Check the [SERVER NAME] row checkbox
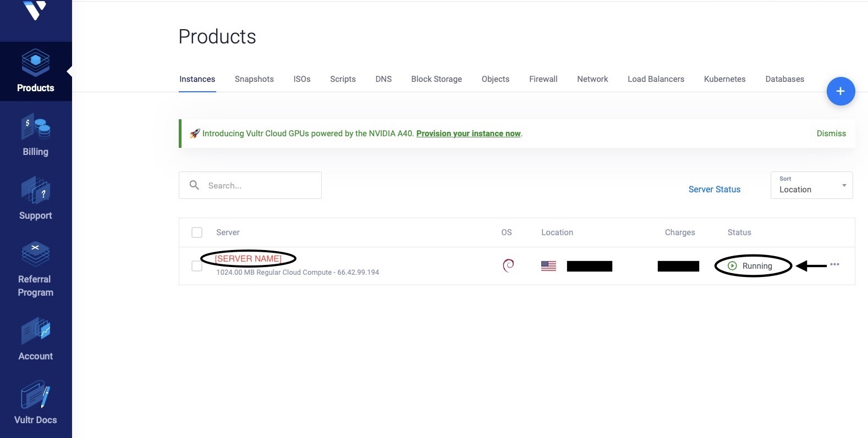868x438 pixels. (196, 266)
